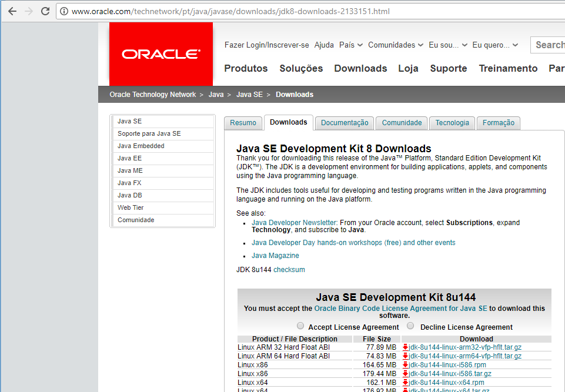
Task: Click download arrow icon for jdk-8u144-linux-x64.rpm
Action: click(405, 383)
